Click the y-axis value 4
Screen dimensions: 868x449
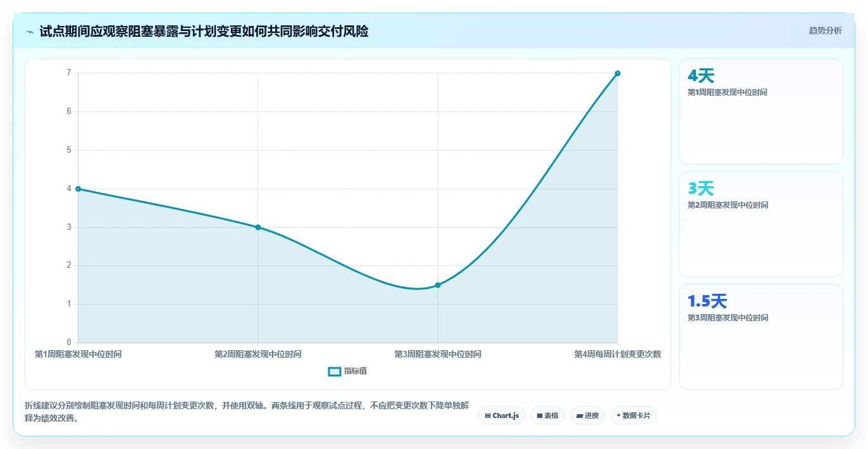tap(70, 189)
